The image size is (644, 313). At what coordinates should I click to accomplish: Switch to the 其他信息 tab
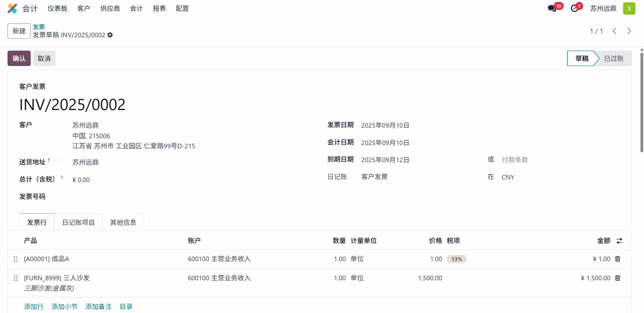[123, 222]
